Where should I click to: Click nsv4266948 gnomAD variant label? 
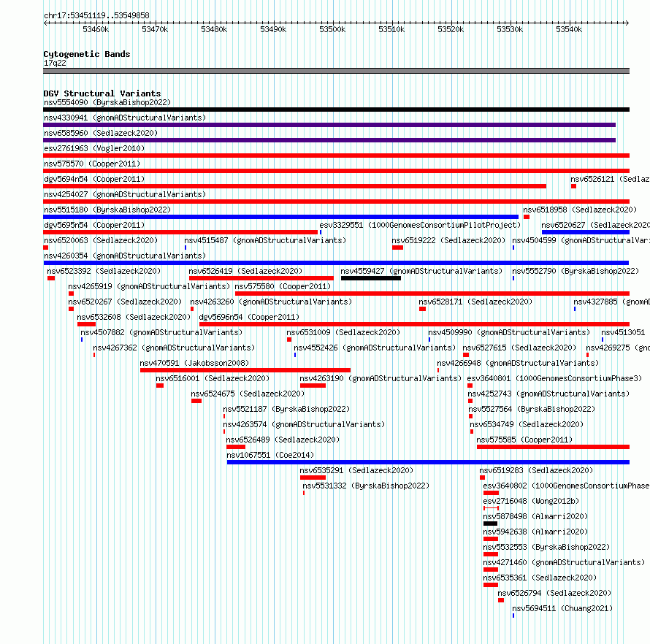[x=519, y=363]
